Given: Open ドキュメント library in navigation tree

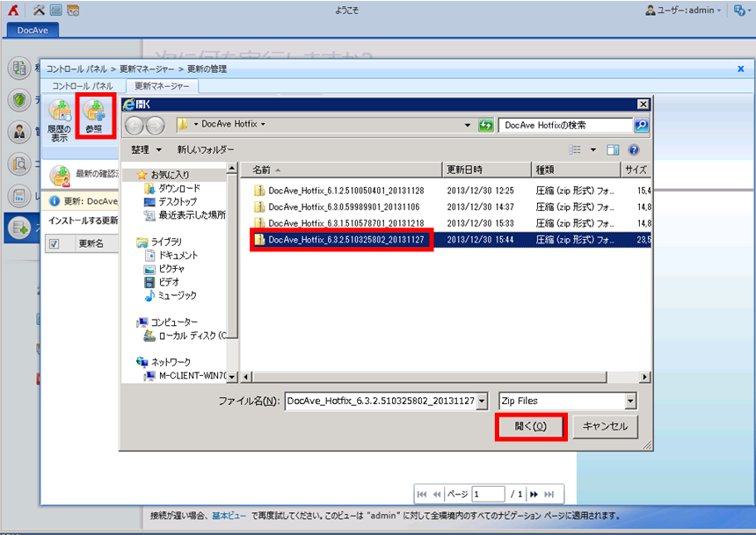Looking at the screenshot, I should point(178,256).
